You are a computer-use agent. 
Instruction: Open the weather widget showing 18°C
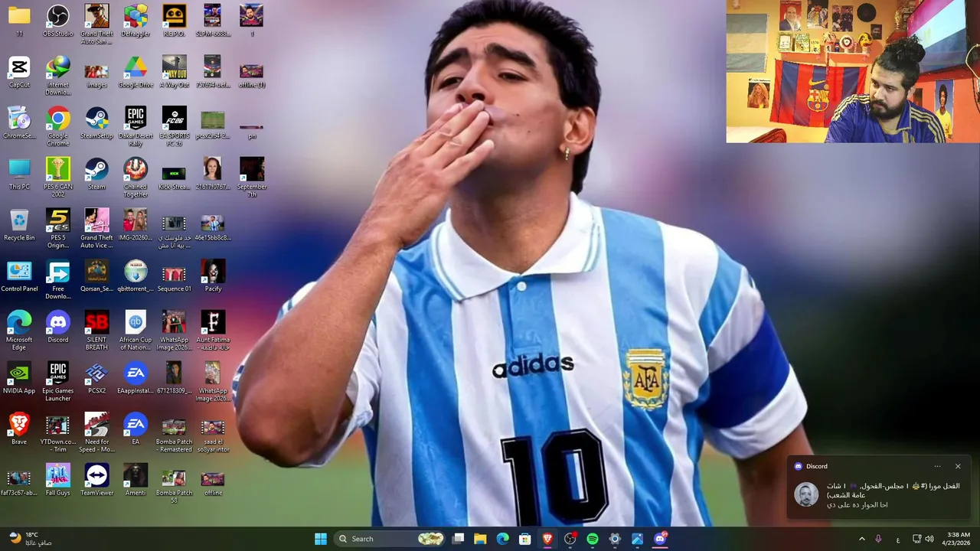click(x=29, y=539)
